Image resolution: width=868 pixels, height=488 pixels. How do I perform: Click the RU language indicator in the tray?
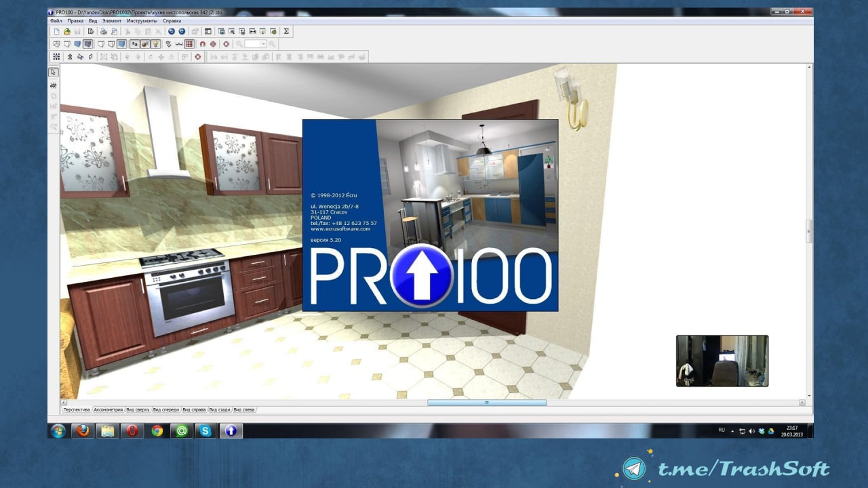(x=722, y=430)
